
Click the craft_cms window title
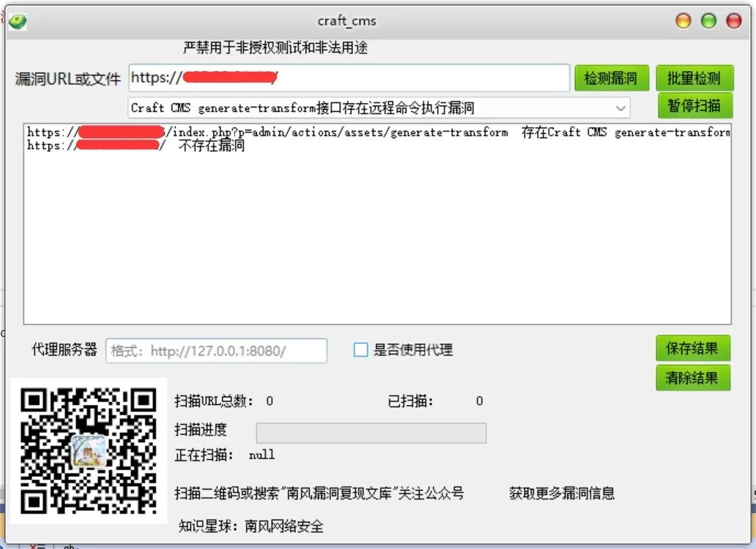pyautogui.click(x=346, y=21)
